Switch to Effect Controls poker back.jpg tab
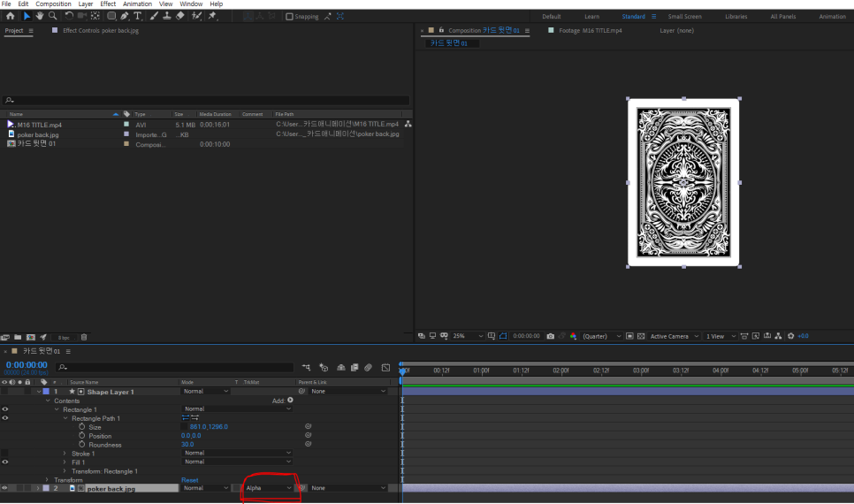 (100, 31)
